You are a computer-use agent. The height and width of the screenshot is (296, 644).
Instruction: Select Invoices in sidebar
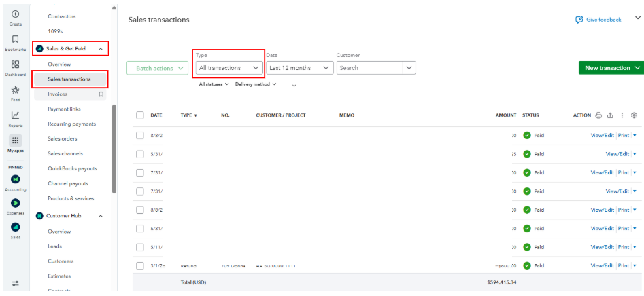[58, 94]
